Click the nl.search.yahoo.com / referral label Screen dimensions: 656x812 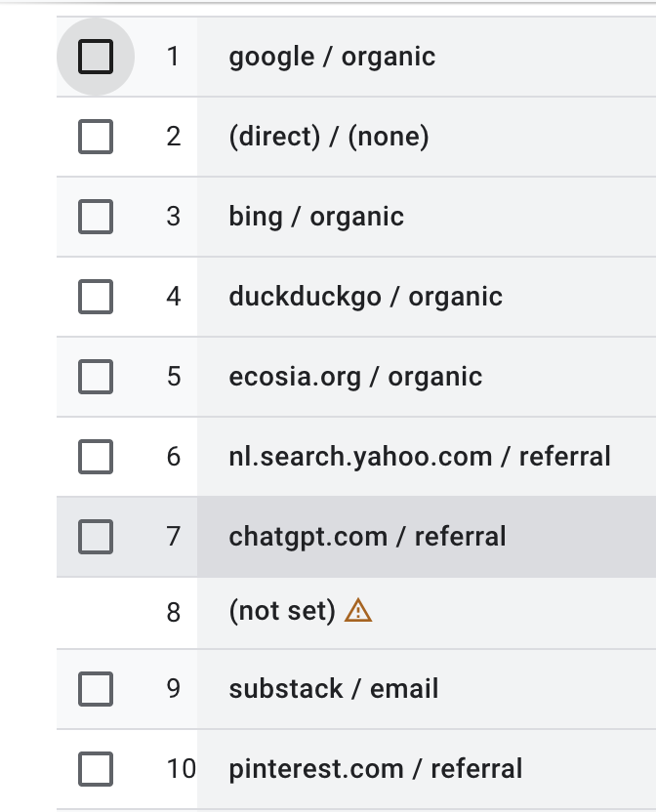420,456
